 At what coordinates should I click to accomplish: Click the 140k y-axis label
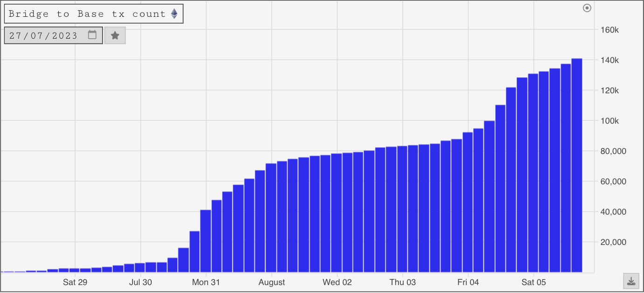point(609,60)
